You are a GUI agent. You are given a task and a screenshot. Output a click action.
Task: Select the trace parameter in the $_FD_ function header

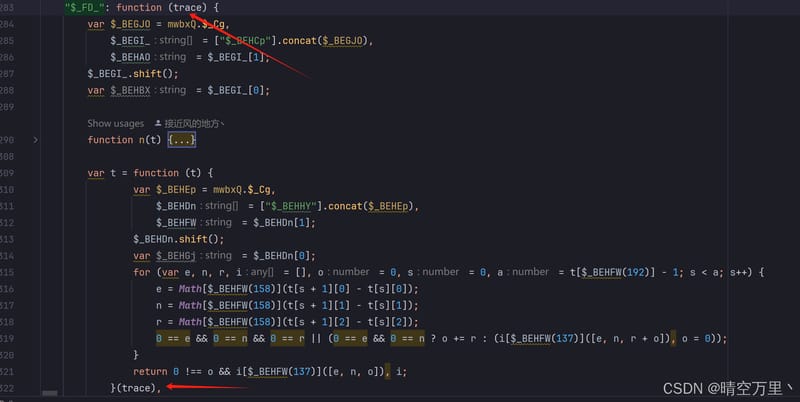tap(190, 8)
